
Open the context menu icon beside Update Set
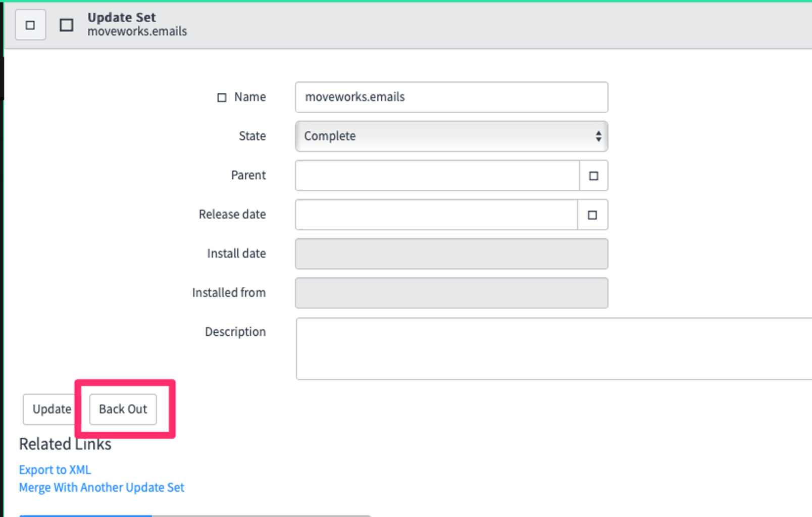coord(66,25)
